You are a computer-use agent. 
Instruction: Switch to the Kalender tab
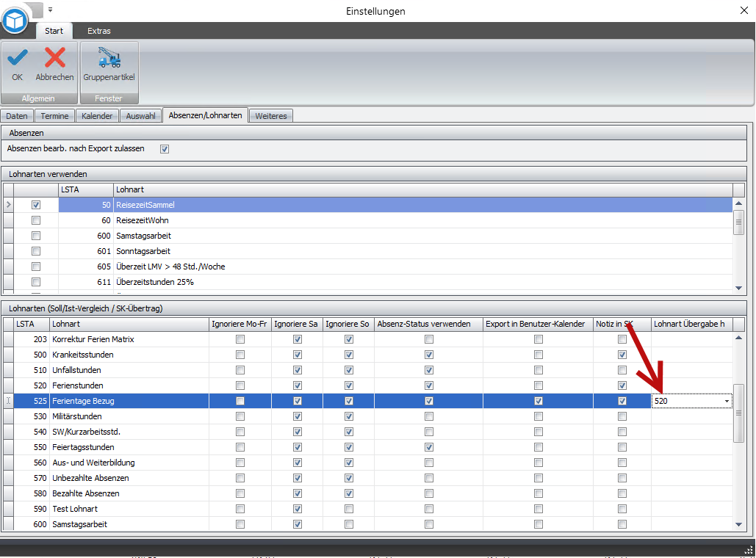point(97,116)
